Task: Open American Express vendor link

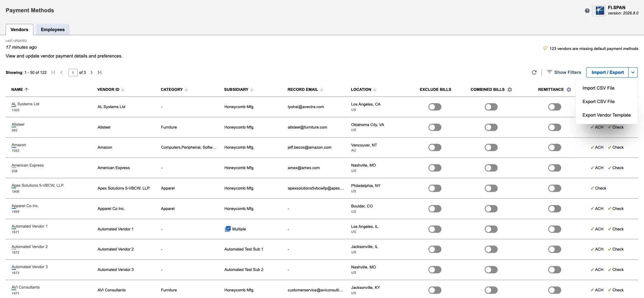Action: click(28, 165)
